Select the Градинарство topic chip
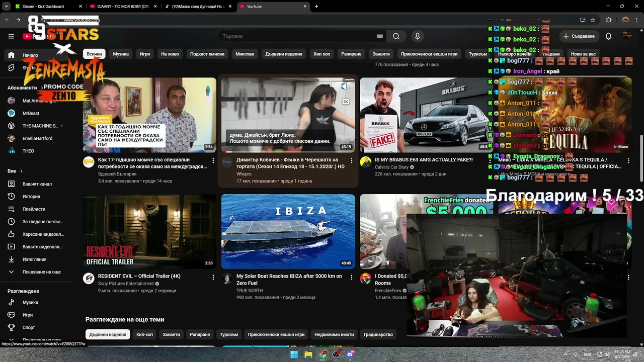Image resolution: width=644 pixels, height=362 pixels. 378,334
